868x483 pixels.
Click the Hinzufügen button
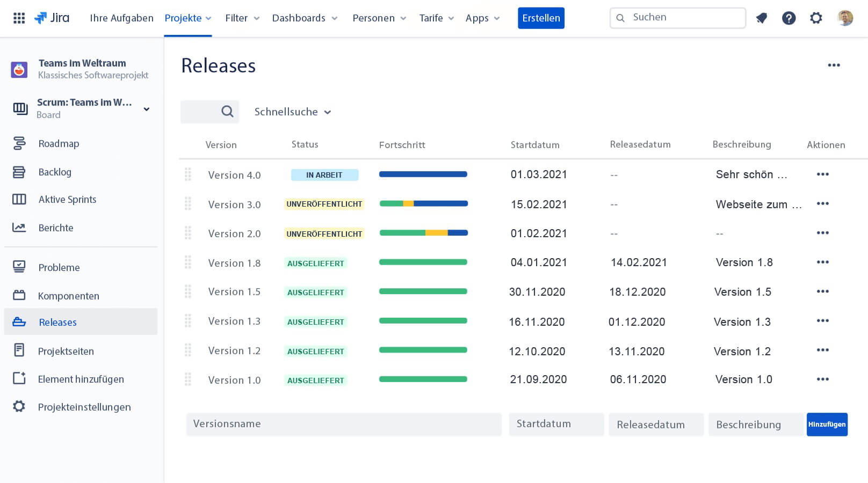pyautogui.click(x=827, y=425)
